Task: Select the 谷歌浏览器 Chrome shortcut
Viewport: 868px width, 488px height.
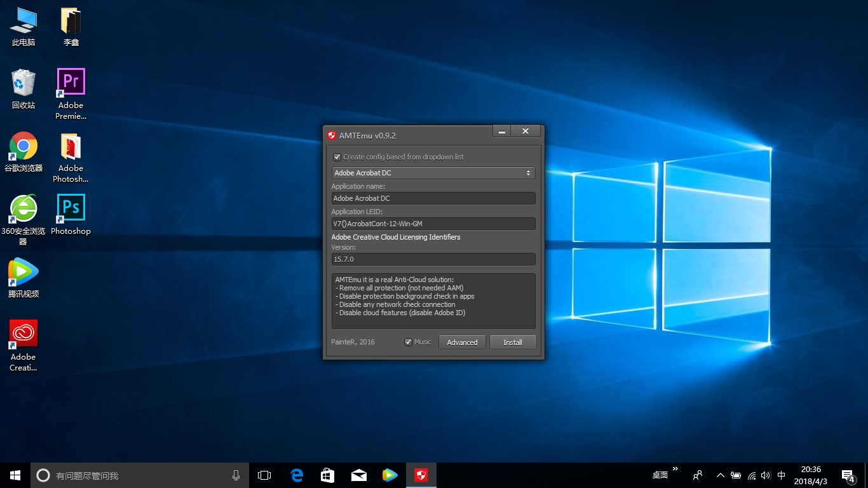Action: 24,152
